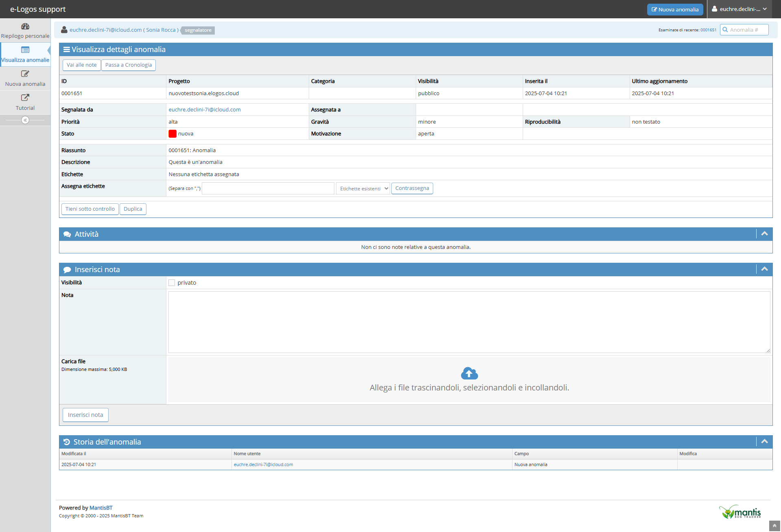Collapse the sidebar with double-chevron icon
The height and width of the screenshot is (532, 781).
25,120
